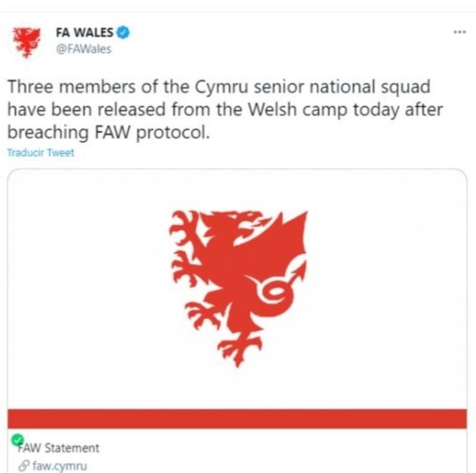Open the faw.cymru domain link
The width and height of the screenshot is (476, 473).
pyautogui.click(x=59, y=466)
